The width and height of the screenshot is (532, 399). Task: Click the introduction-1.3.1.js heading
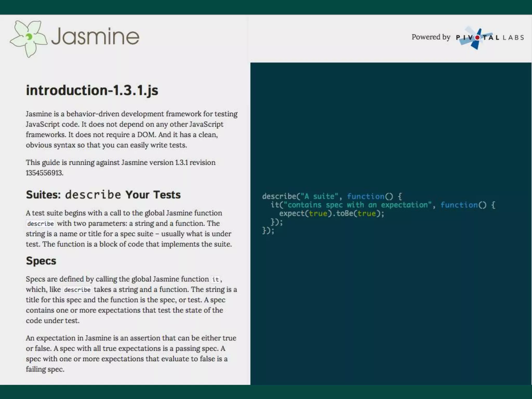(x=92, y=90)
